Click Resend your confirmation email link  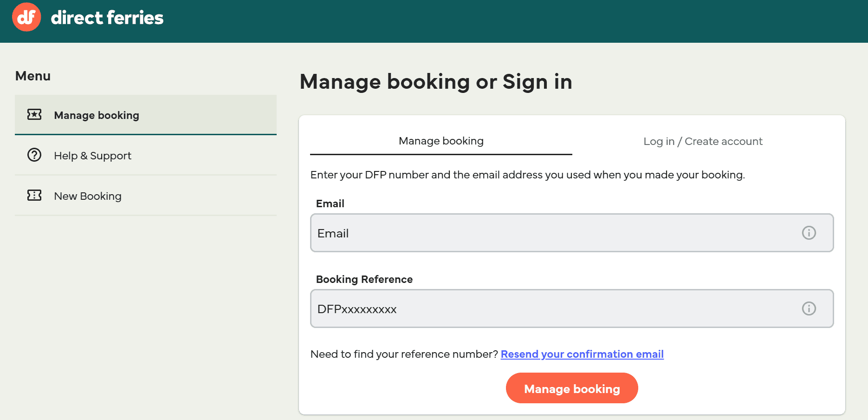[582, 354]
